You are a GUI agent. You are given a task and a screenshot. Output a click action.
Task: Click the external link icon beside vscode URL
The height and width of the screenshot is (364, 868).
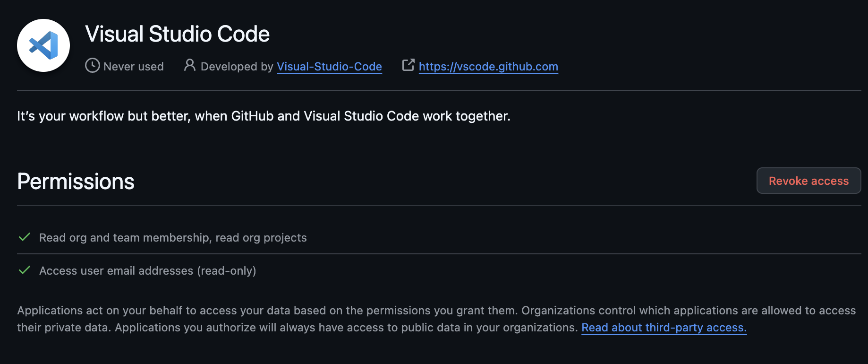[x=408, y=65]
